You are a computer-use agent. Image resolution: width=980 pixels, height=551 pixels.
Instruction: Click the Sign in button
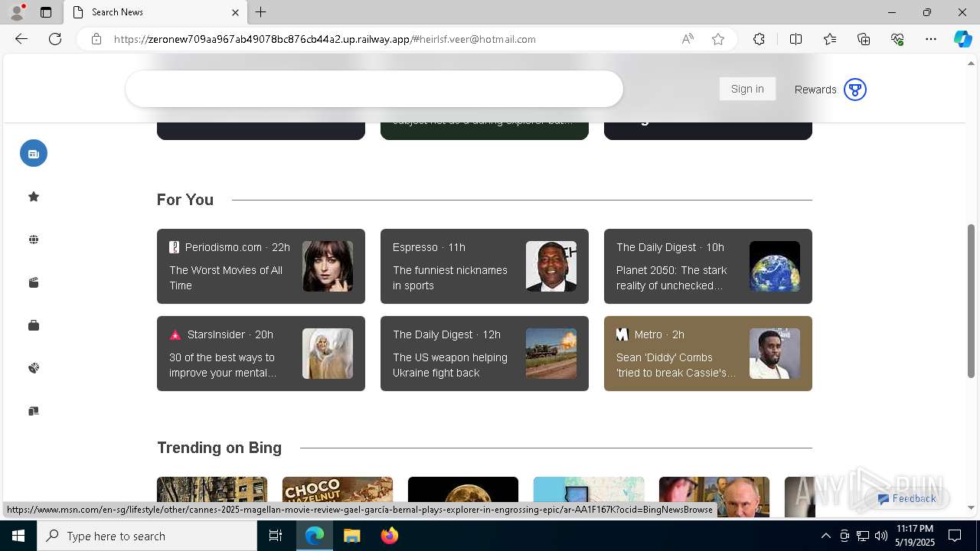(747, 89)
